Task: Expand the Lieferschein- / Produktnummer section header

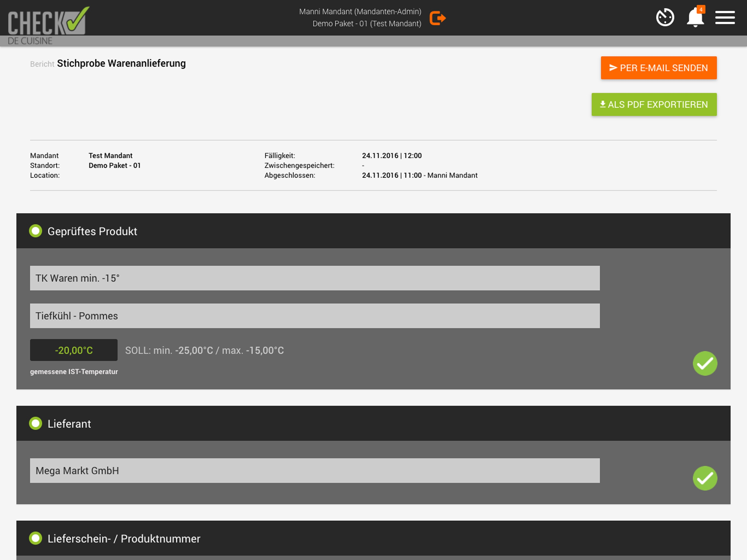Action: point(373,538)
